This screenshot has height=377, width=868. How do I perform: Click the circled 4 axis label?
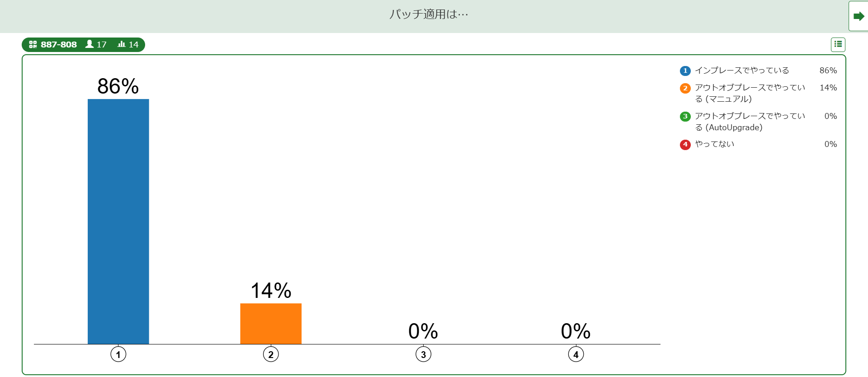[576, 354]
